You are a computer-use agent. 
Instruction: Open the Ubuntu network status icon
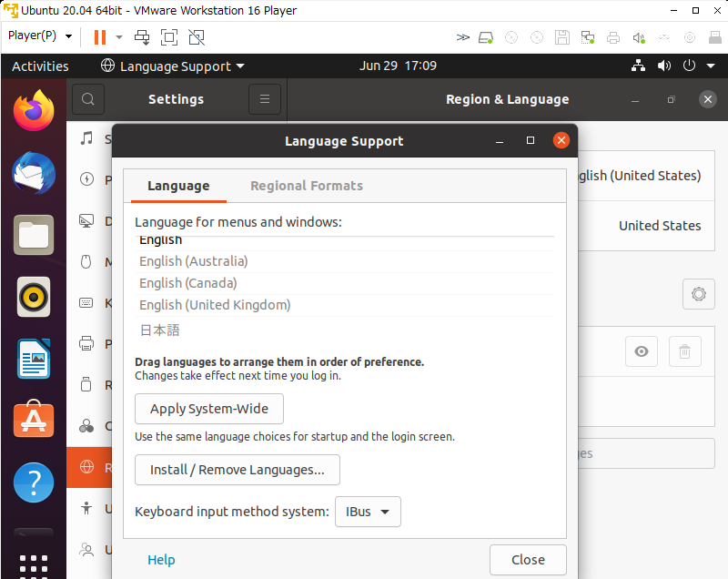coord(639,66)
